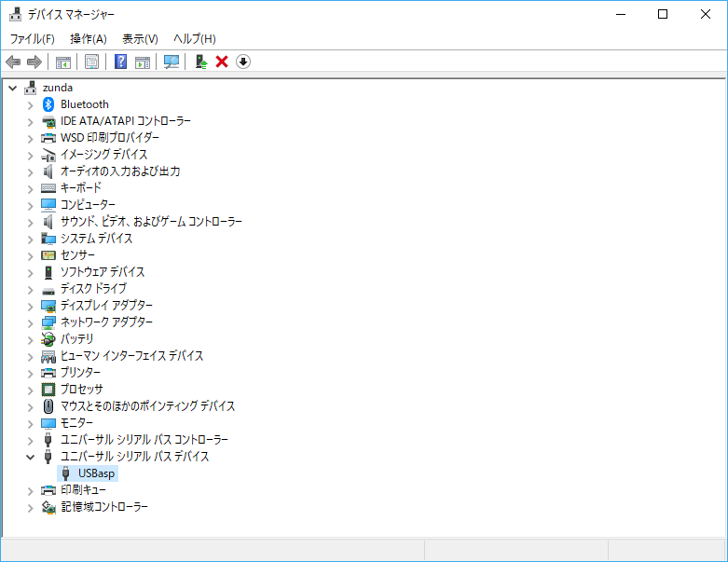Click the computer icon beside zunda root

point(31,88)
